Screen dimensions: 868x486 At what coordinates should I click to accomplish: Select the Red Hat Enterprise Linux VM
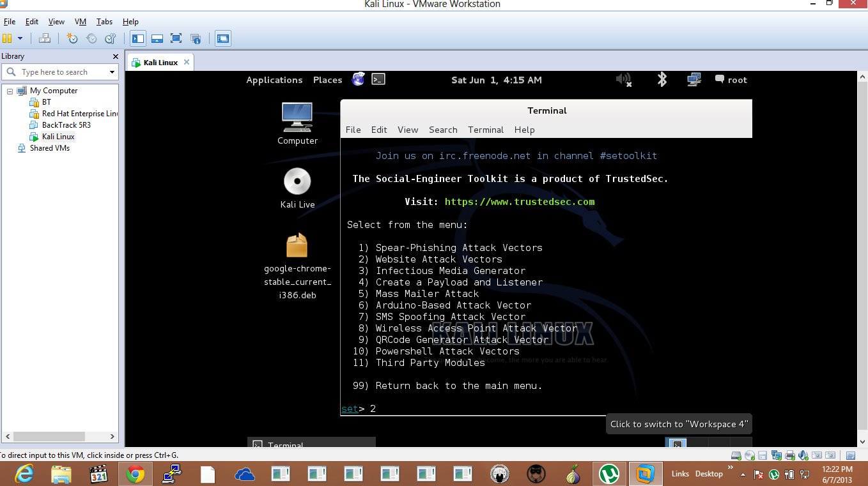[80, 114]
